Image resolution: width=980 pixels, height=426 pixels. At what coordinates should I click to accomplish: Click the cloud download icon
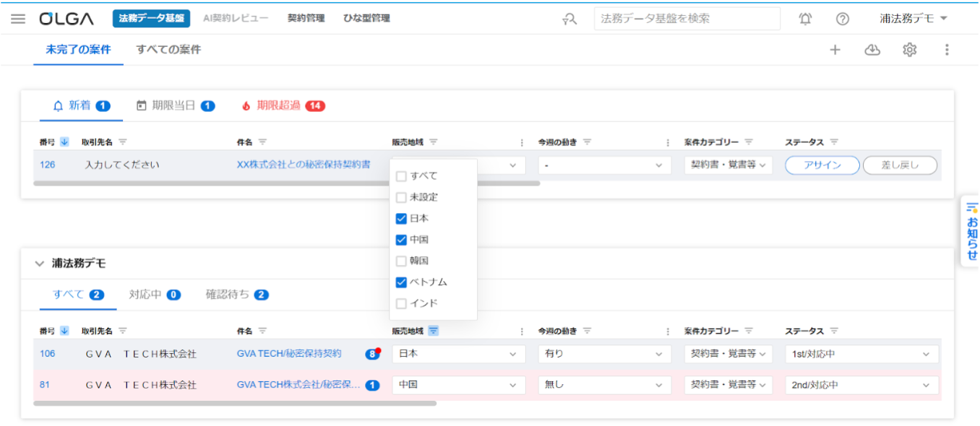pyautogui.click(x=872, y=50)
